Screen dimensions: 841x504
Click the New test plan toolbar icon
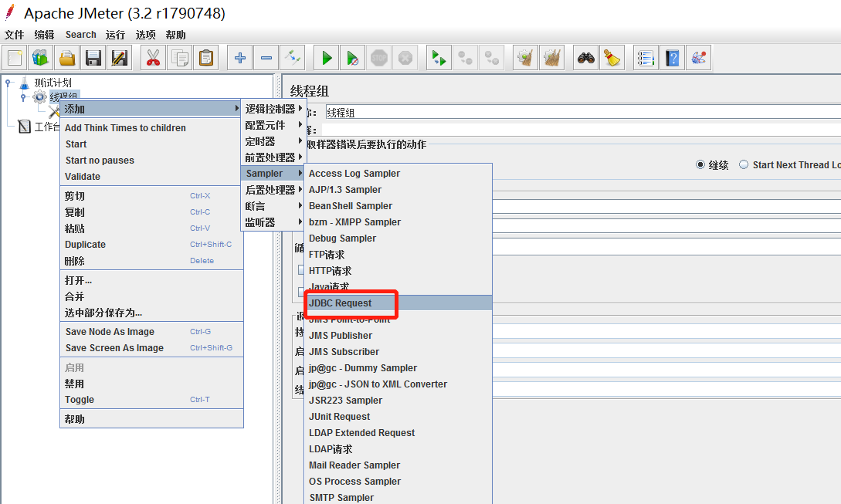coord(15,58)
